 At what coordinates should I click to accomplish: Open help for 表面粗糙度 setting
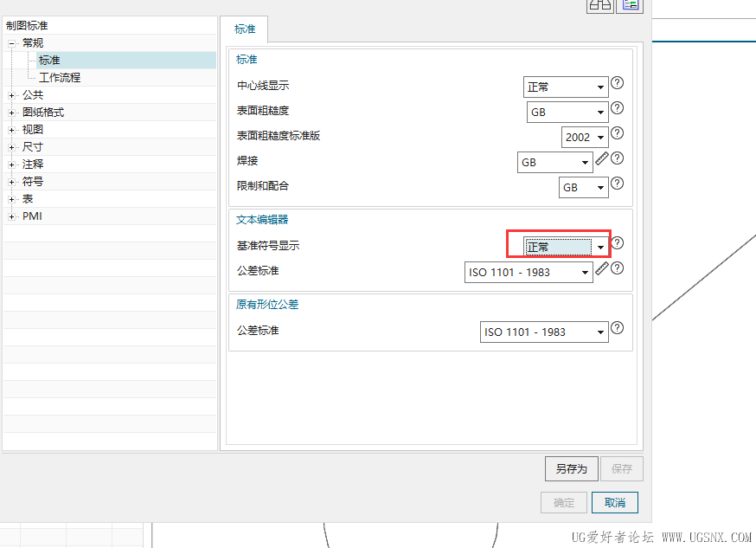click(617, 108)
